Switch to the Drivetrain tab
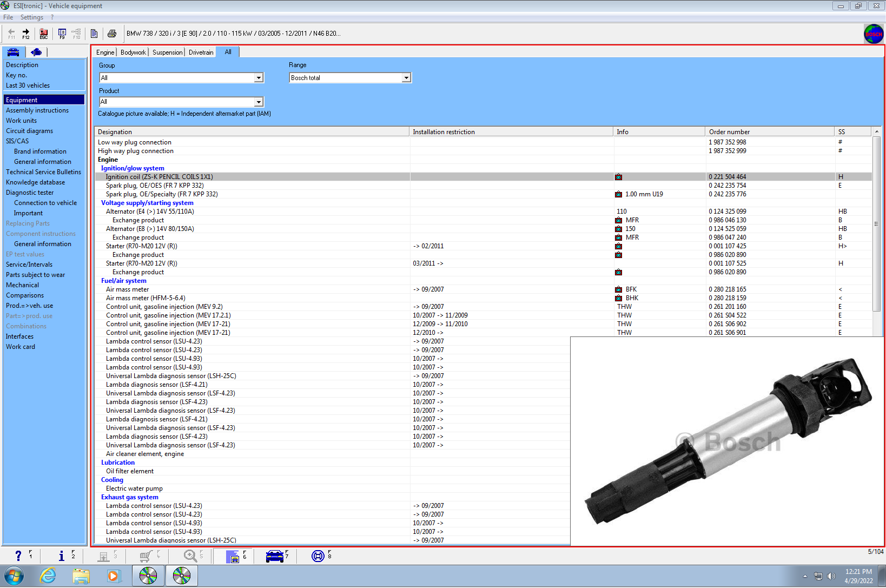The width and height of the screenshot is (886, 588). (201, 52)
